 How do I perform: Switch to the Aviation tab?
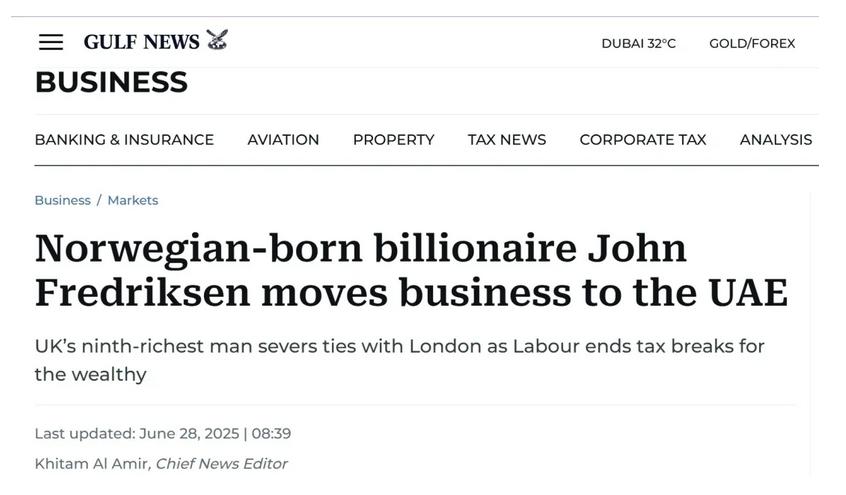click(283, 140)
